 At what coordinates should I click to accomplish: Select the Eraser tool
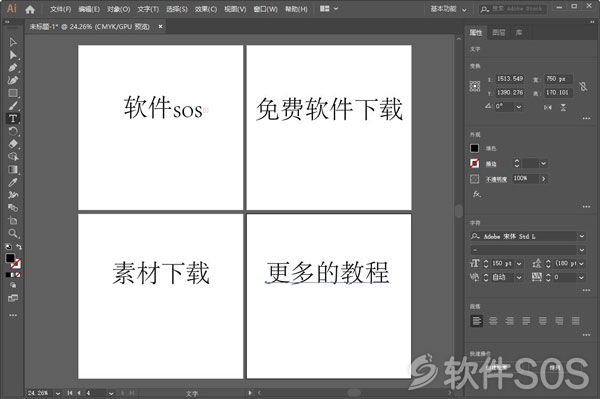point(13,144)
